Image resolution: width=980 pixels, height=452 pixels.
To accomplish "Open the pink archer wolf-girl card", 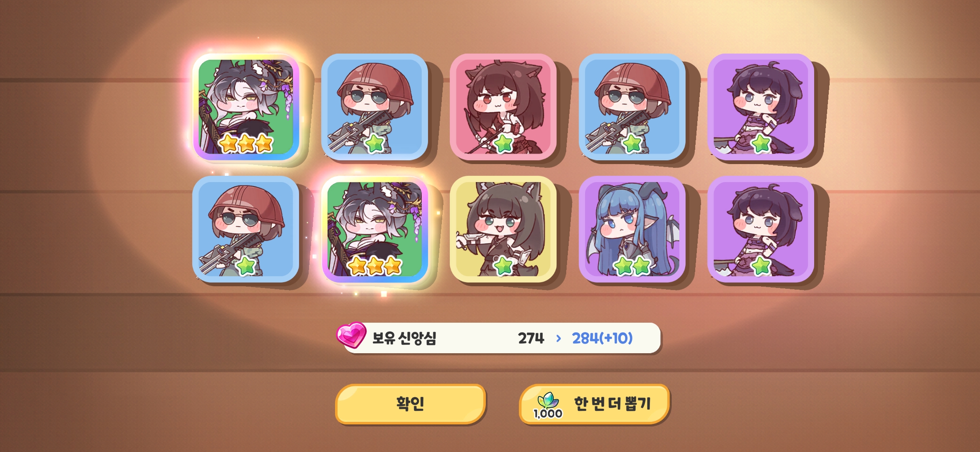I will pos(503,107).
